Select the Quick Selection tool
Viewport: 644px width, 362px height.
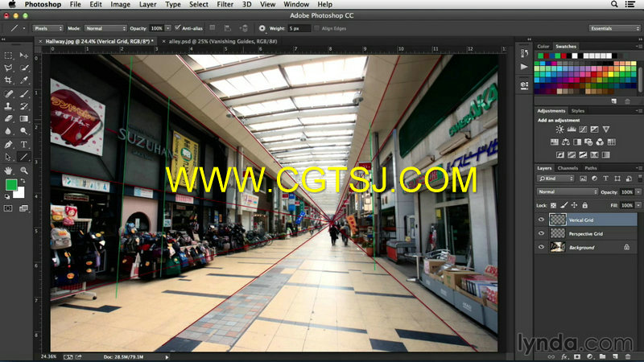coord(24,68)
